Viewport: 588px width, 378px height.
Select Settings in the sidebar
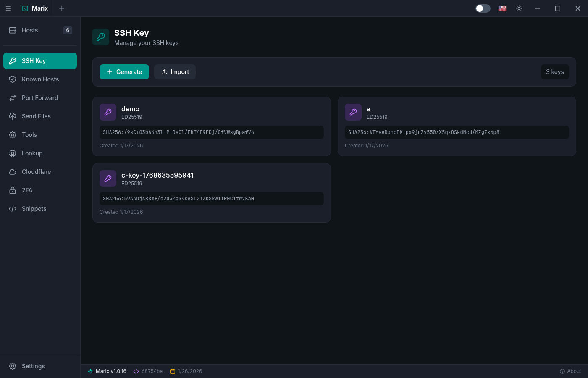[x=33, y=366]
